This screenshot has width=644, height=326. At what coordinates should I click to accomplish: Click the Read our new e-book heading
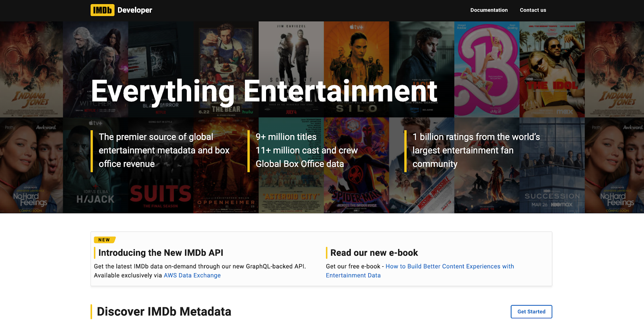pyautogui.click(x=374, y=253)
